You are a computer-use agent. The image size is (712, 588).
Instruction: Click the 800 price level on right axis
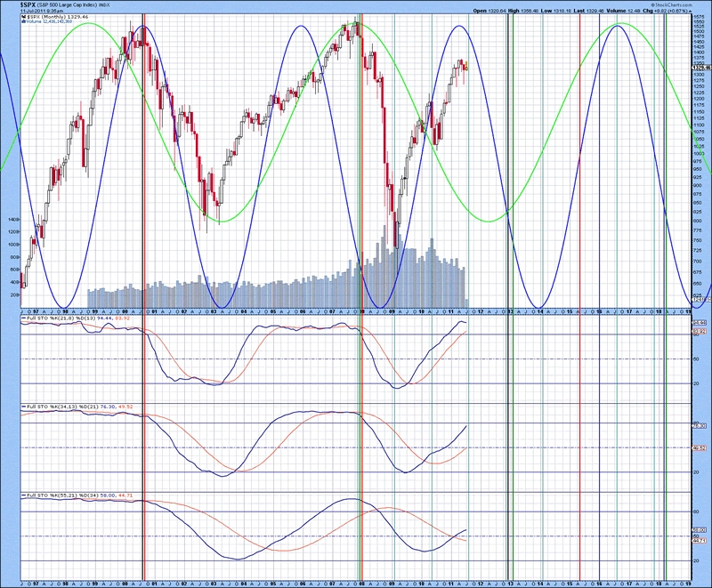tap(697, 221)
